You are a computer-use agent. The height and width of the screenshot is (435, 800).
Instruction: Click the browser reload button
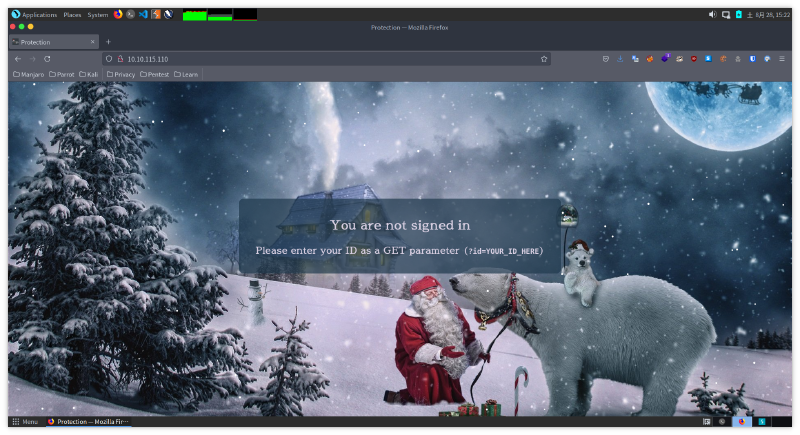(47, 59)
